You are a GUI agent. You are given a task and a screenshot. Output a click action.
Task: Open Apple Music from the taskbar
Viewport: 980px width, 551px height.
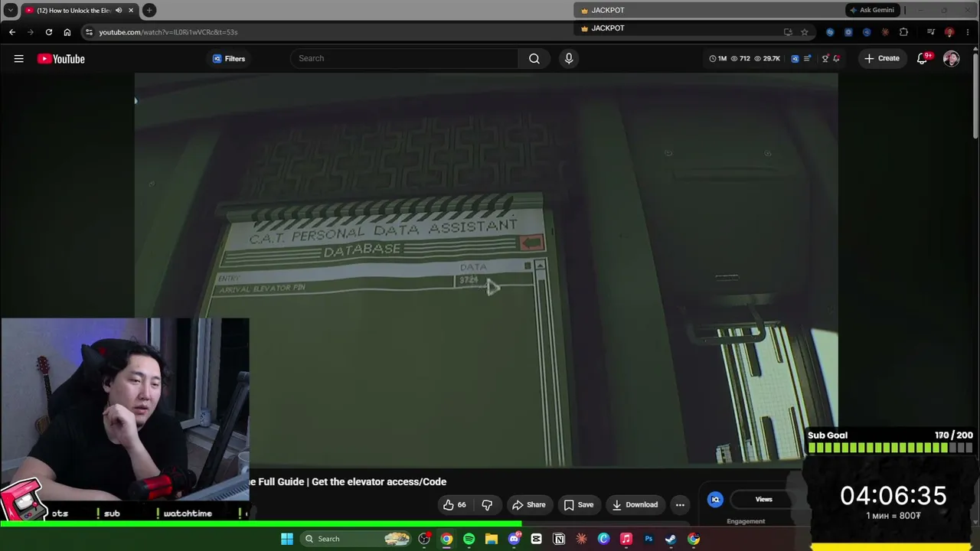pos(626,539)
